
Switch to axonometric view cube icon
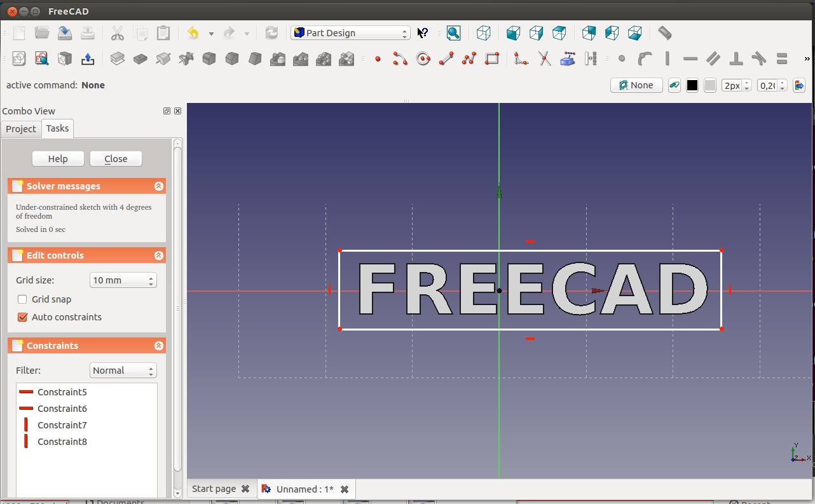(x=484, y=33)
